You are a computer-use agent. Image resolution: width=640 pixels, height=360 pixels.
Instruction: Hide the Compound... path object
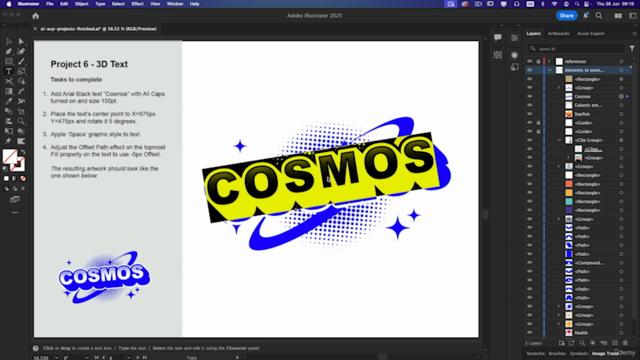click(530, 262)
